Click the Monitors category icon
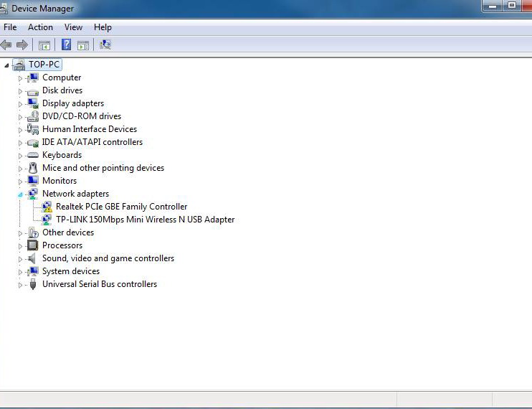 (33, 181)
